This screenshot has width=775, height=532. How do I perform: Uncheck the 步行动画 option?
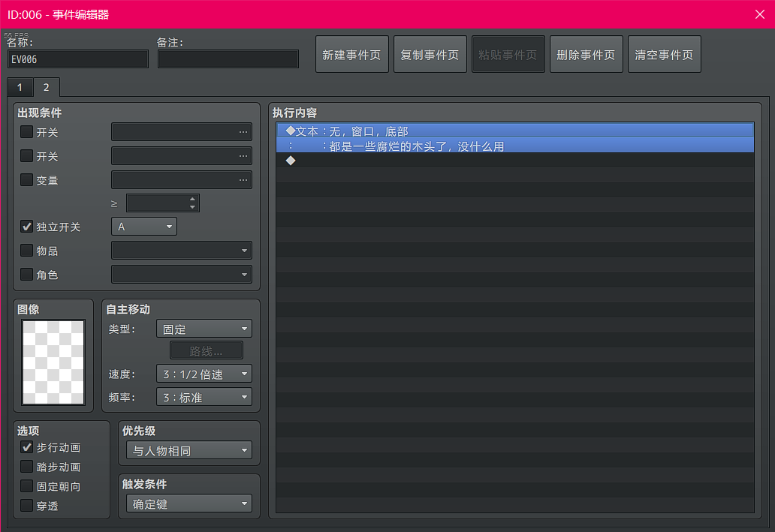27,447
